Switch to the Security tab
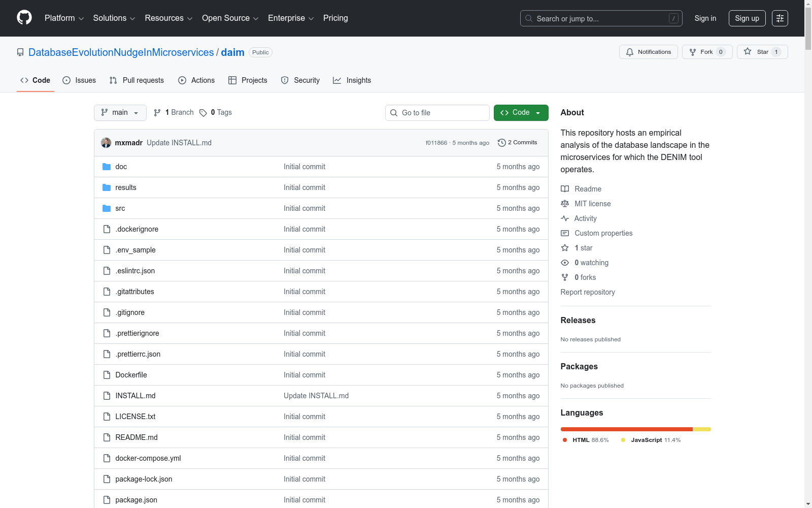Screen dimensions: 812x508 click(x=300, y=80)
